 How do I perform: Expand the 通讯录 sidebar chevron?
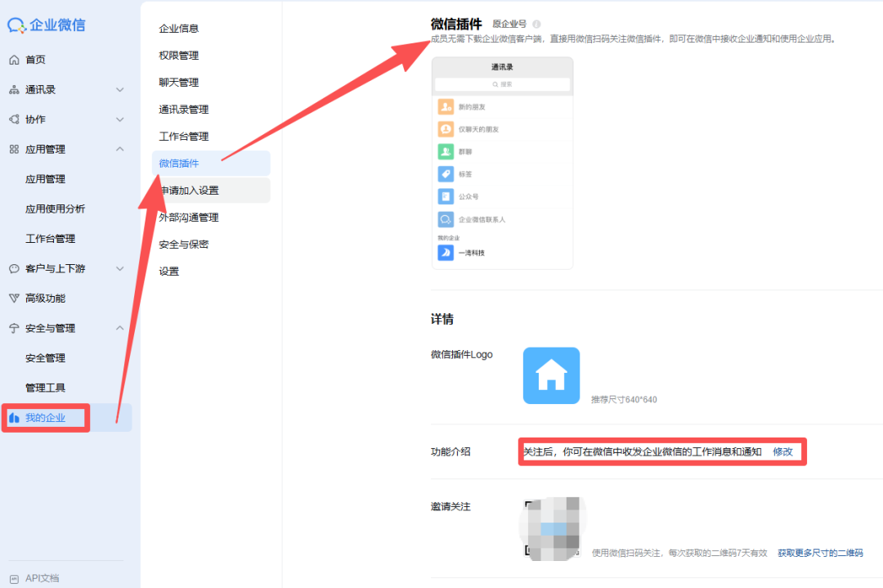[119, 89]
